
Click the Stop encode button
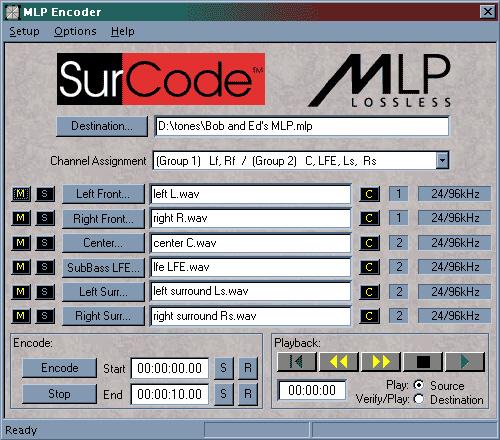(60, 394)
